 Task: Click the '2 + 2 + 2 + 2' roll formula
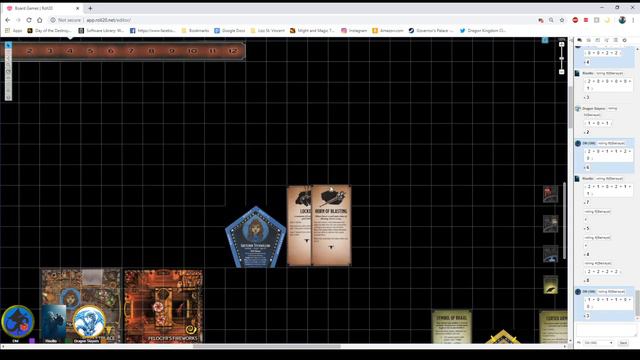(x=603, y=271)
